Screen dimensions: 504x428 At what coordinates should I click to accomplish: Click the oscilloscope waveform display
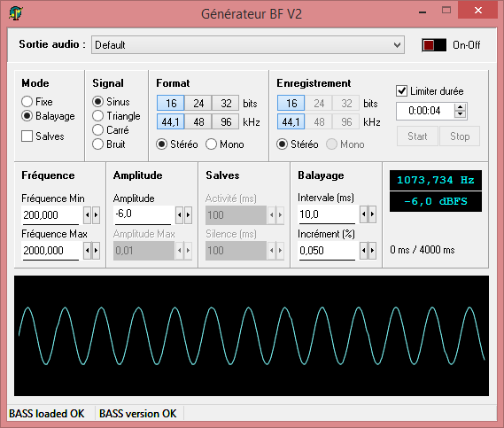[252, 336]
